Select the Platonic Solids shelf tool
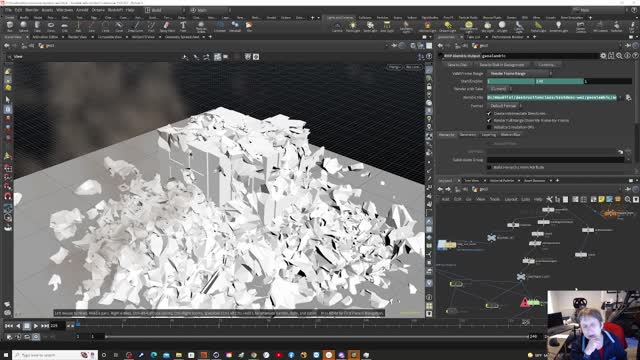This screenshot has height=360, width=640. coord(201,27)
